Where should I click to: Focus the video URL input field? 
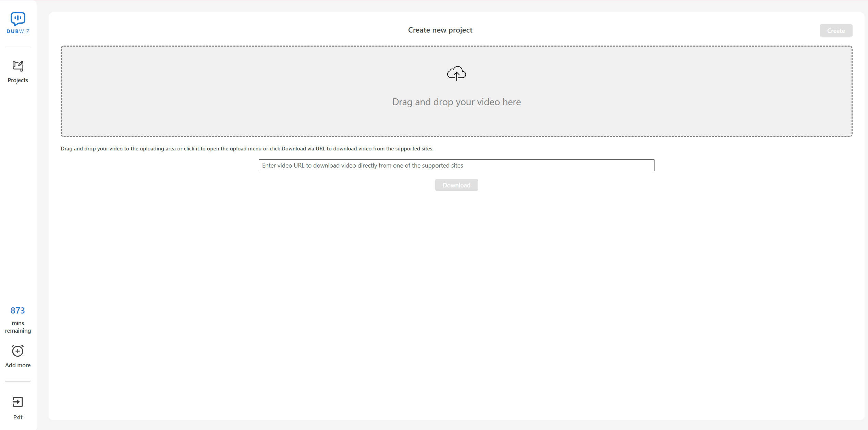point(456,165)
